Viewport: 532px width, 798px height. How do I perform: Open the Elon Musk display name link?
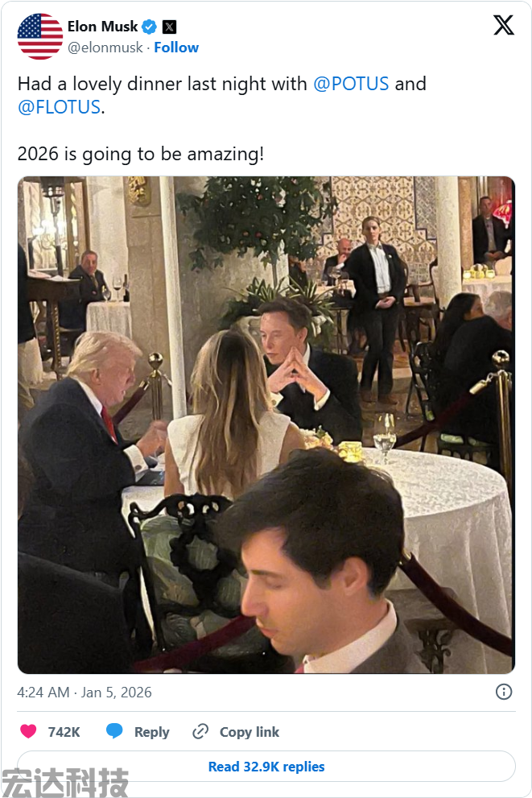102,27
